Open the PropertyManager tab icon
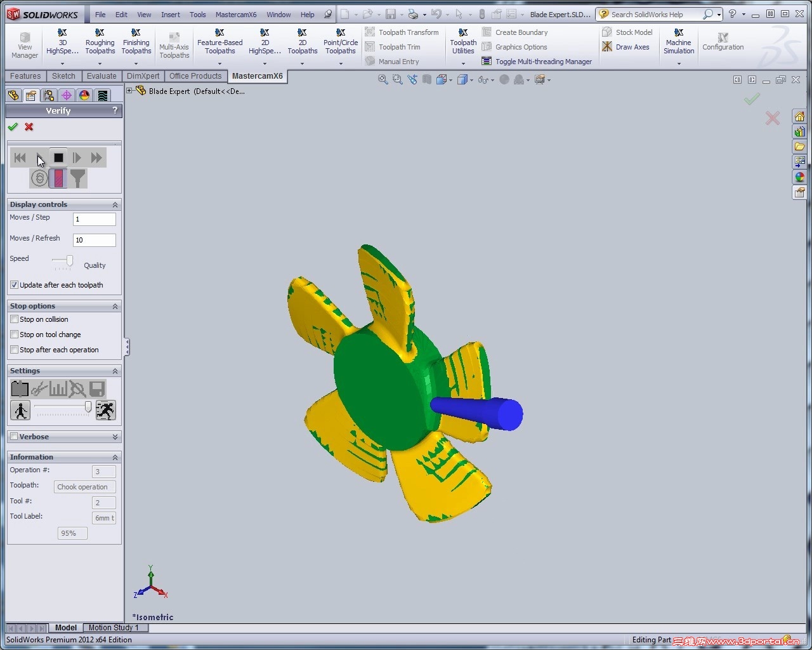Viewport: 812px width, 650px height. 30,95
